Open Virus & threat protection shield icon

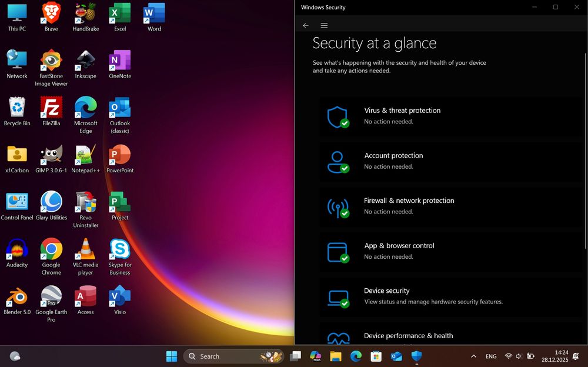tap(338, 117)
